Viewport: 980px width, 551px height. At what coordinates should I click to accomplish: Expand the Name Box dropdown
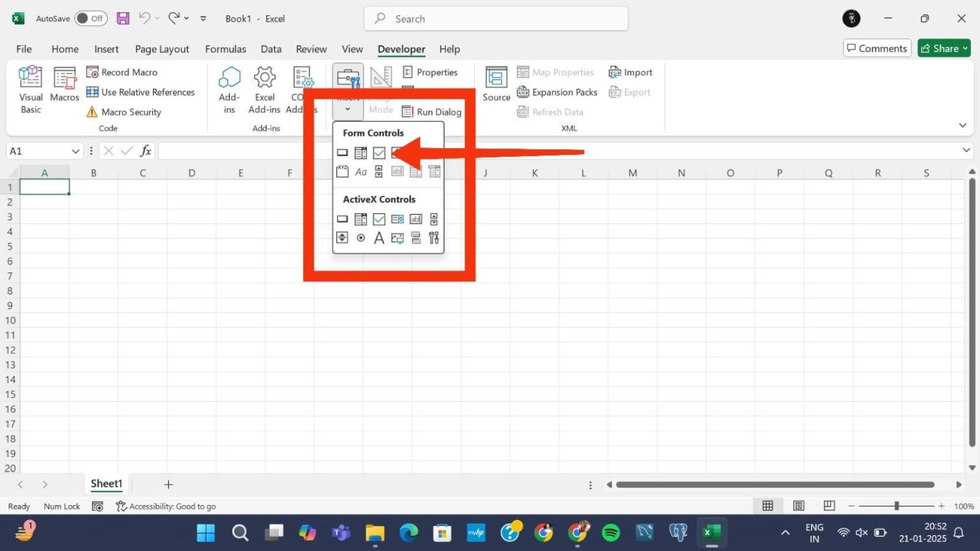(x=75, y=151)
